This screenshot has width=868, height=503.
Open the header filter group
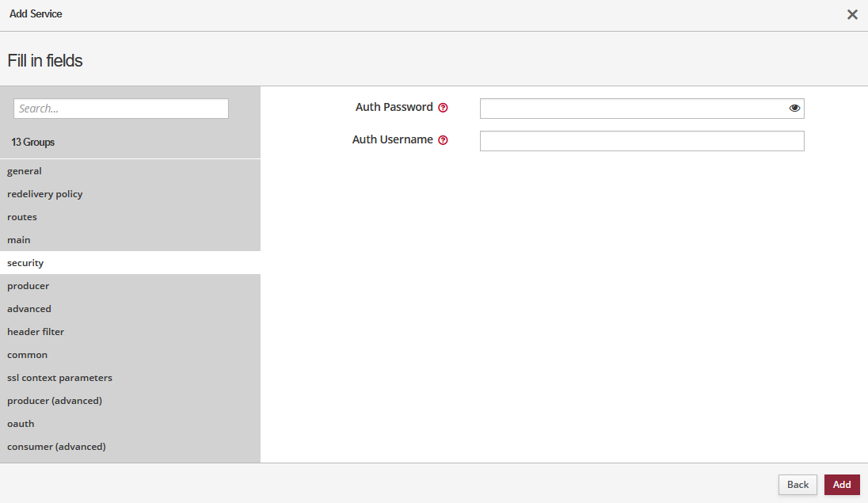[x=36, y=332]
